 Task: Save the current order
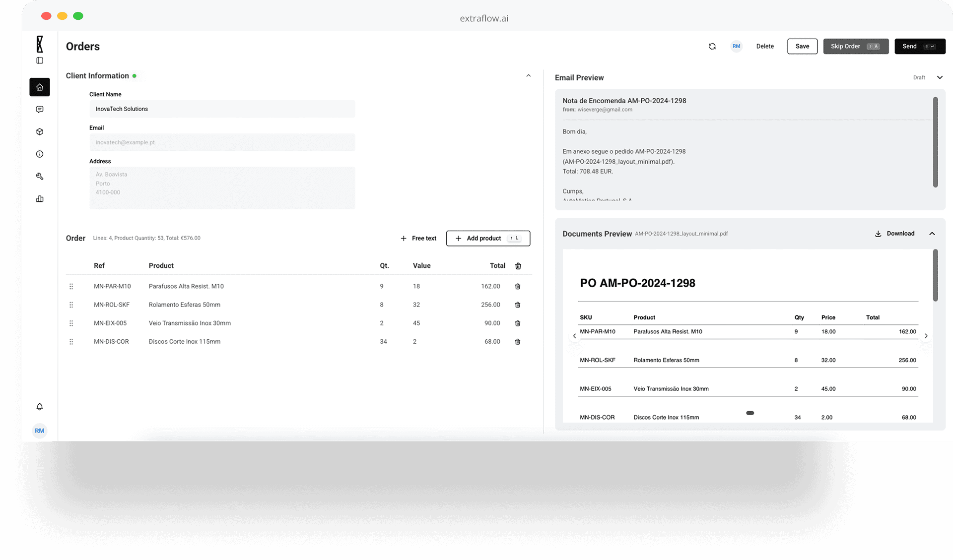(x=802, y=46)
